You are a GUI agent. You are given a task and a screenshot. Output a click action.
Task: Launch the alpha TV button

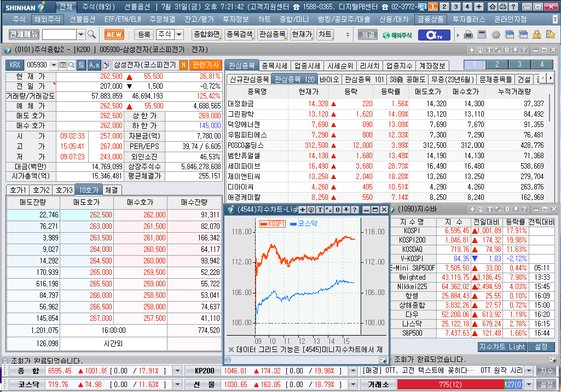[x=434, y=34]
